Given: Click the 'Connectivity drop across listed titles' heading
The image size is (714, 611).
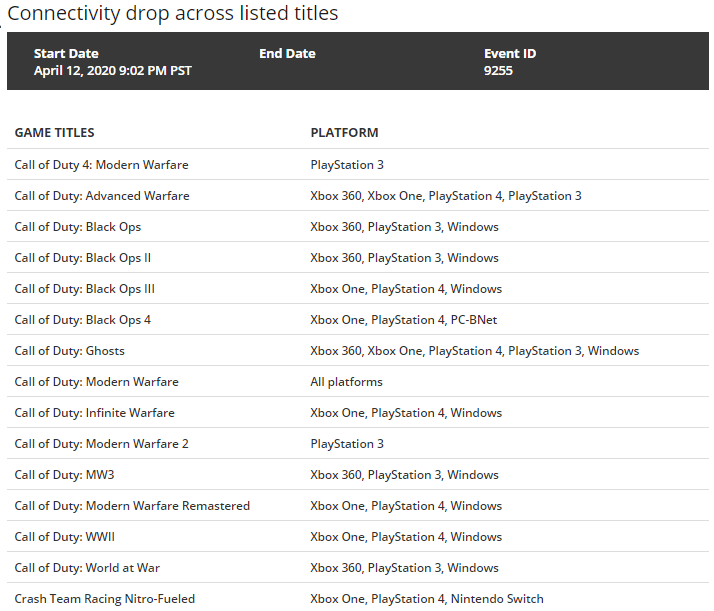Looking at the screenshot, I should point(172,14).
